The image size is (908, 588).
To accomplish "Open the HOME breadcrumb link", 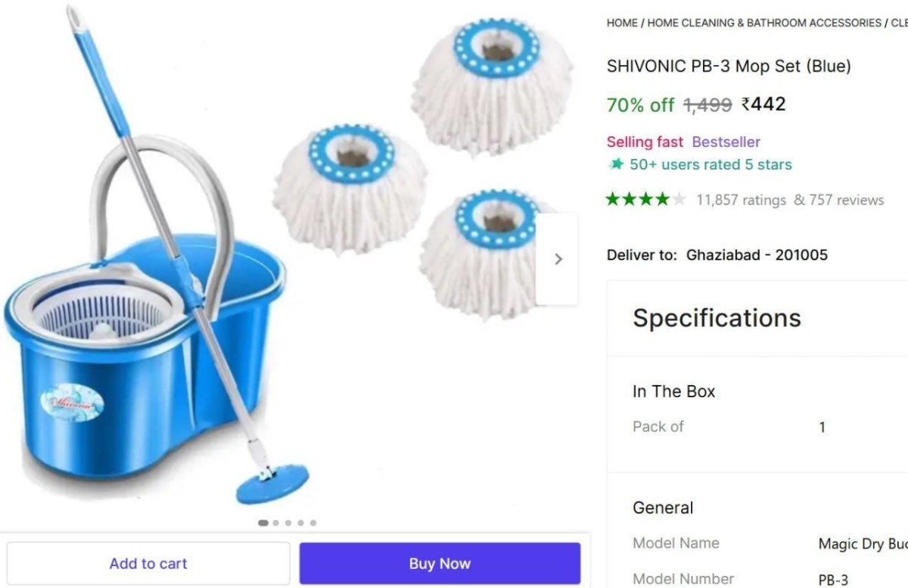I will (x=622, y=23).
